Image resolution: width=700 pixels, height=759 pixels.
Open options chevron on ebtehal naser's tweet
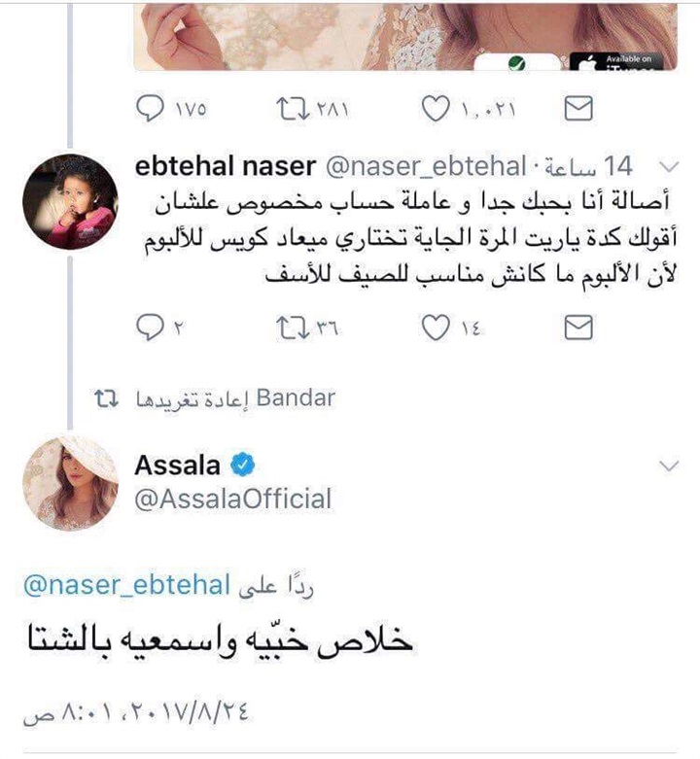[669, 167]
